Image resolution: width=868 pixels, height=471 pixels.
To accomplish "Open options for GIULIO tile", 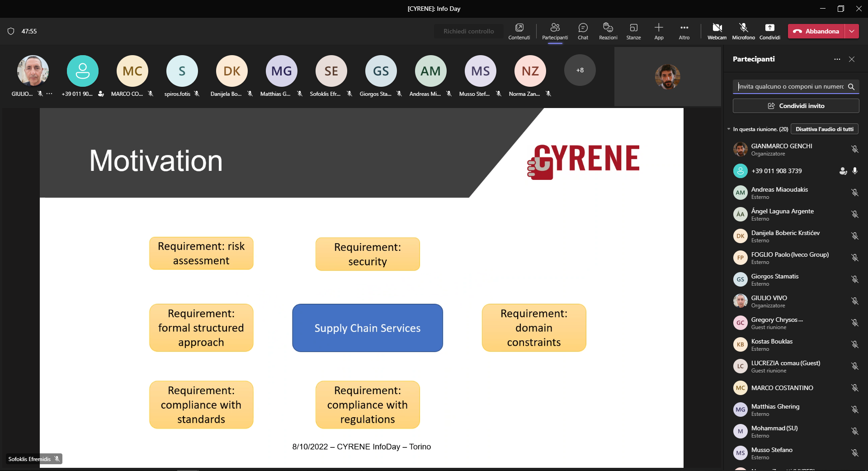I will tap(49, 94).
